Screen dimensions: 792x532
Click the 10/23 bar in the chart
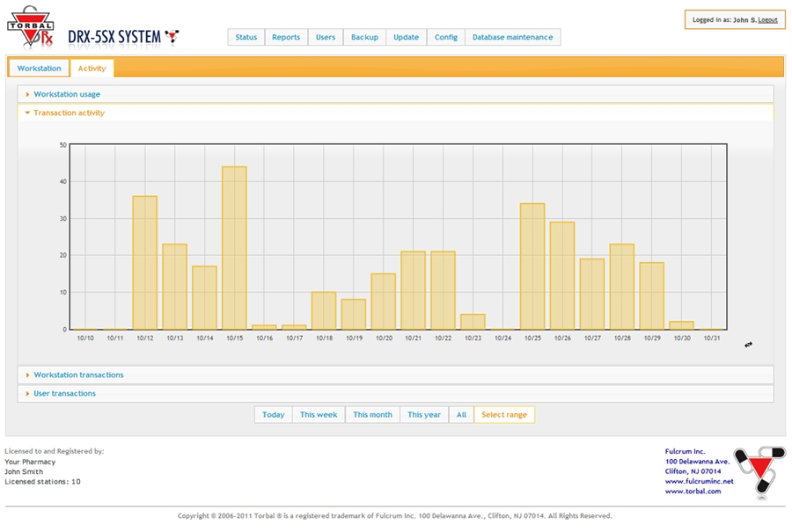click(x=473, y=322)
